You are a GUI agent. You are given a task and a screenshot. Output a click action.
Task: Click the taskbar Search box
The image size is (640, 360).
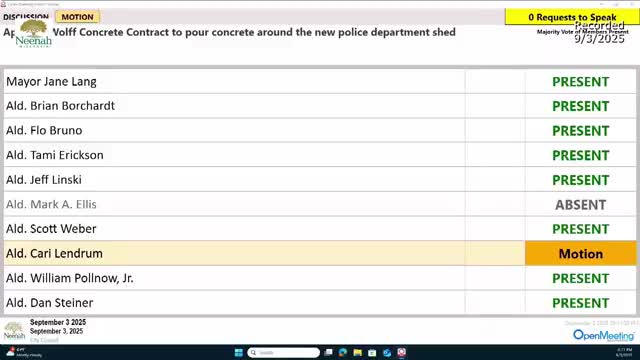(283, 352)
